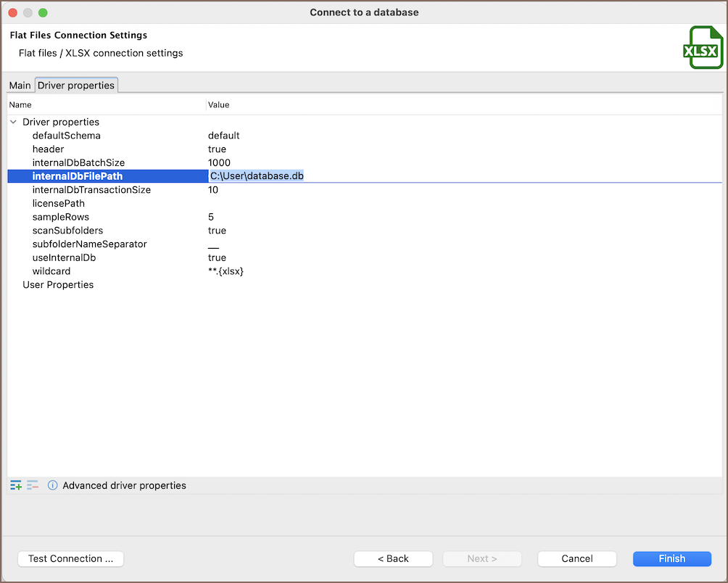Click the scanSubfolders true value
Screen dimensions: 728x583
217,231
